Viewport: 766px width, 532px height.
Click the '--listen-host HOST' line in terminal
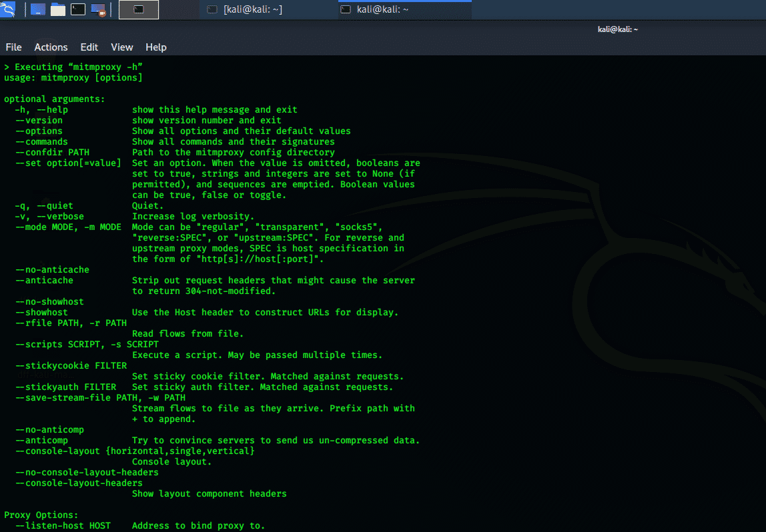[63, 526]
